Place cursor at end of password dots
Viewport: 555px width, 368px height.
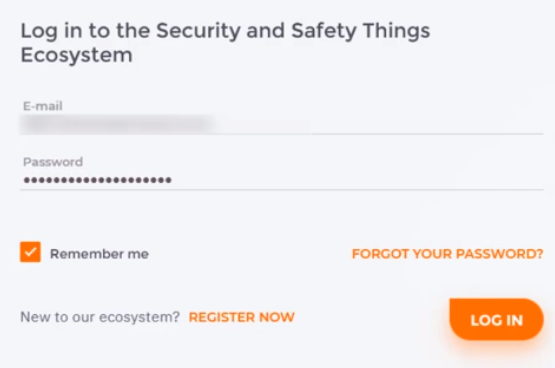(x=173, y=180)
